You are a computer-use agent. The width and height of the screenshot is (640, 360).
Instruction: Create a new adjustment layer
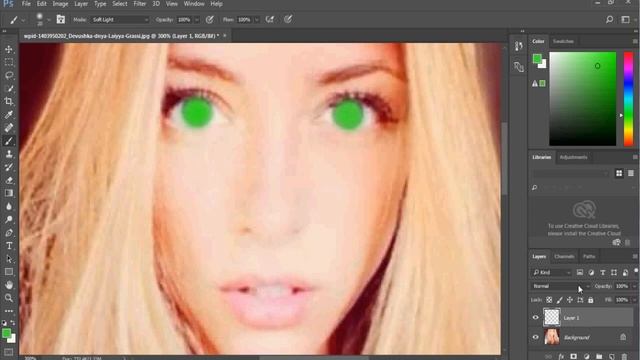[587, 356]
